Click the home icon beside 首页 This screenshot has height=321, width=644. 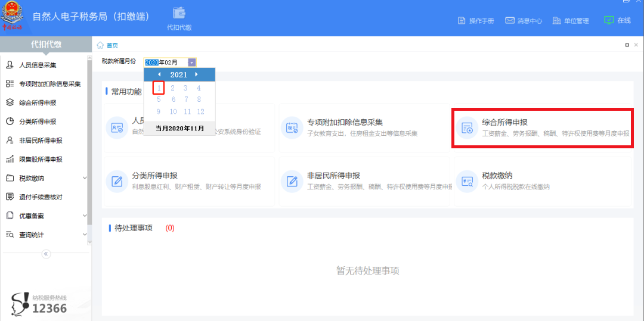pyautogui.click(x=100, y=45)
